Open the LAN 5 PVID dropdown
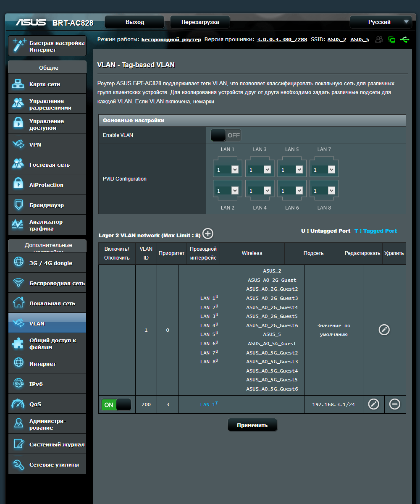This screenshot has height=504, width=420. [x=292, y=169]
